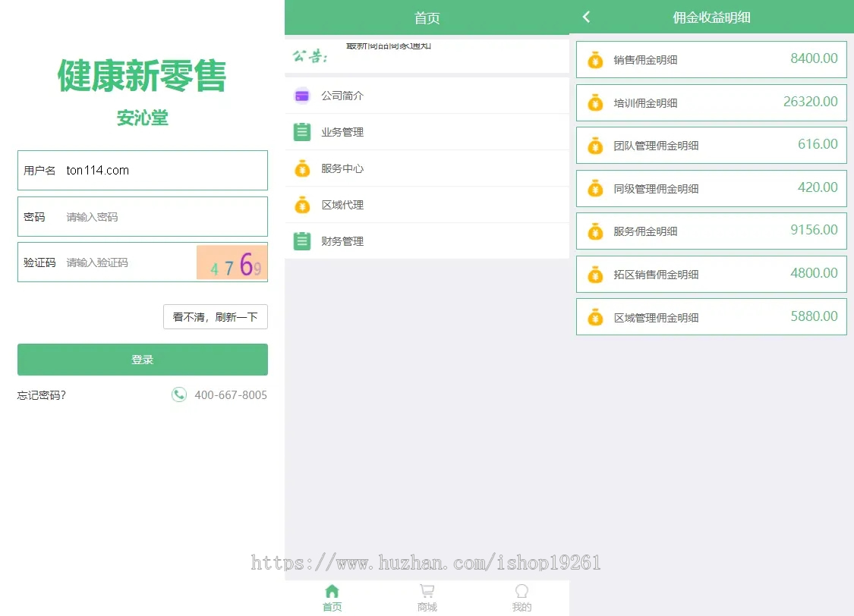Click the 忘记密码? link
This screenshot has width=854, height=616.
tap(42, 395)
